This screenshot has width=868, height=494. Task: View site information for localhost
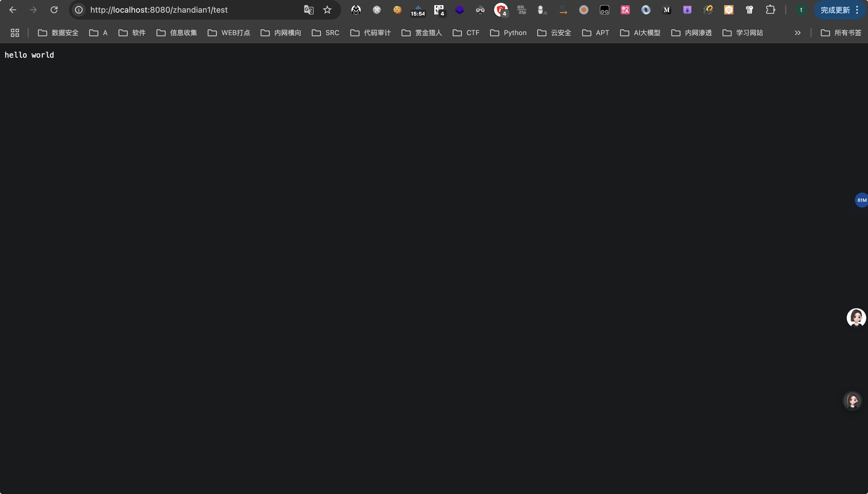79,10
